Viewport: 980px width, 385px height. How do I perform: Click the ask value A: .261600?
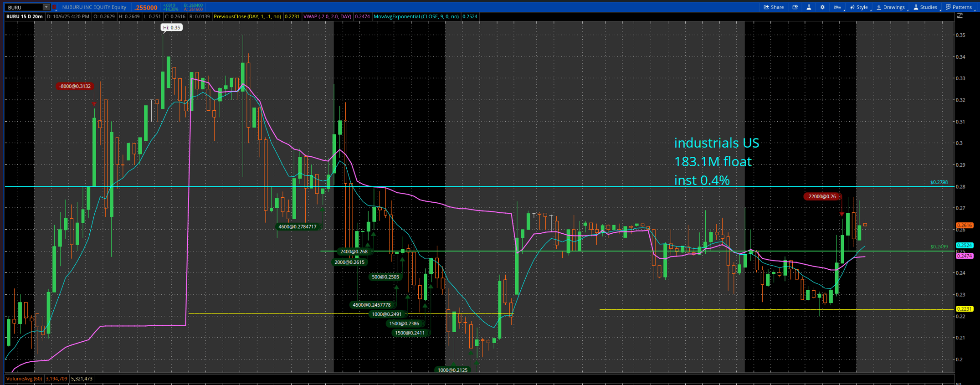193,9
